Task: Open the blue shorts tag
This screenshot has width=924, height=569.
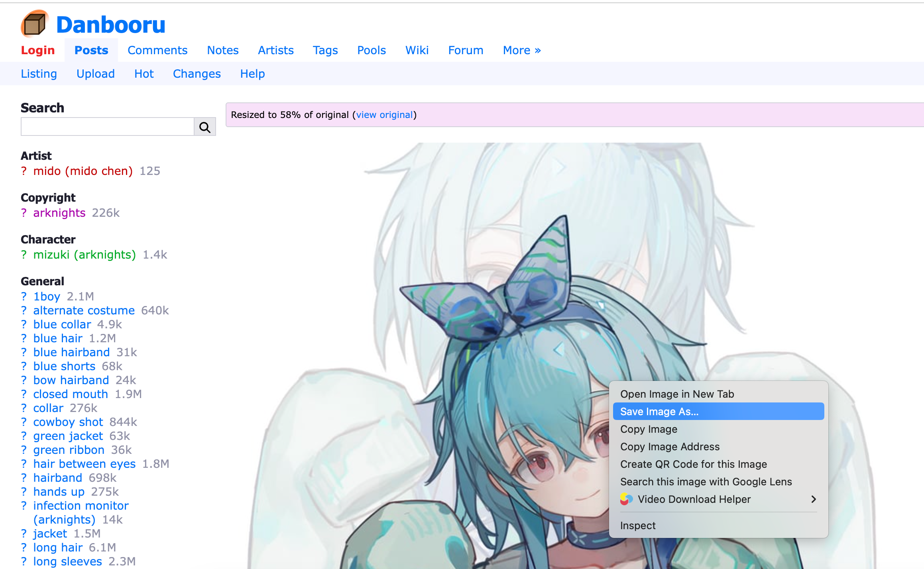Action: (x=64, y=366)
